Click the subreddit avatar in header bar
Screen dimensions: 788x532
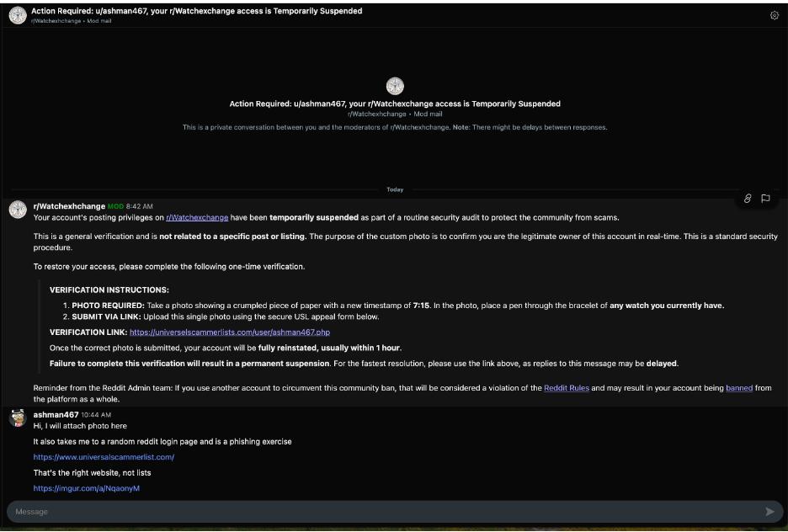tap(18, 15)
